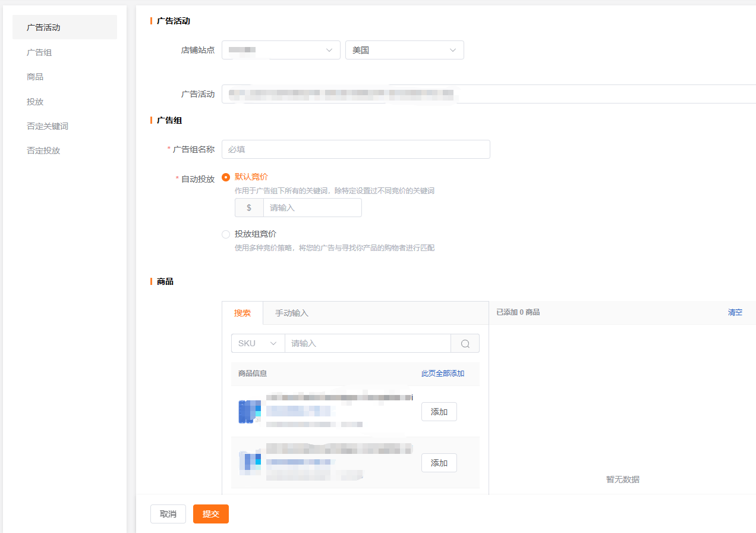Viewport: 756px width, 533px height.
Task: Select the 投放组竞价 radio option
Action: pos(226,234)
